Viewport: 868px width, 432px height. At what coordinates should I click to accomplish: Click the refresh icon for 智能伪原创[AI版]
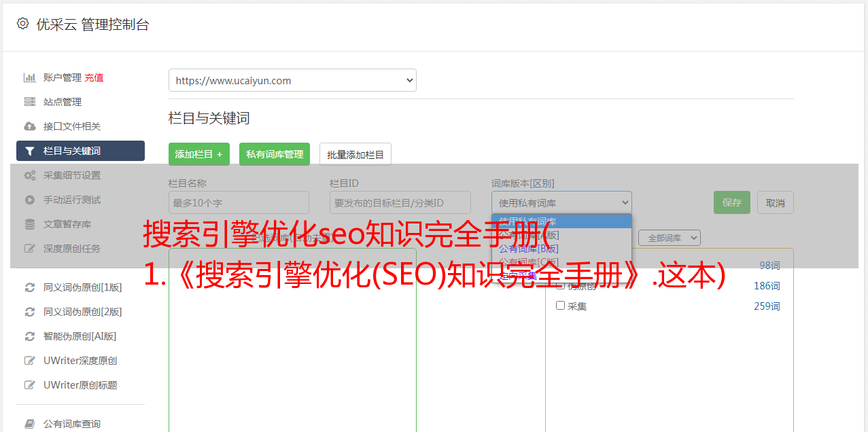pos(30,336)
